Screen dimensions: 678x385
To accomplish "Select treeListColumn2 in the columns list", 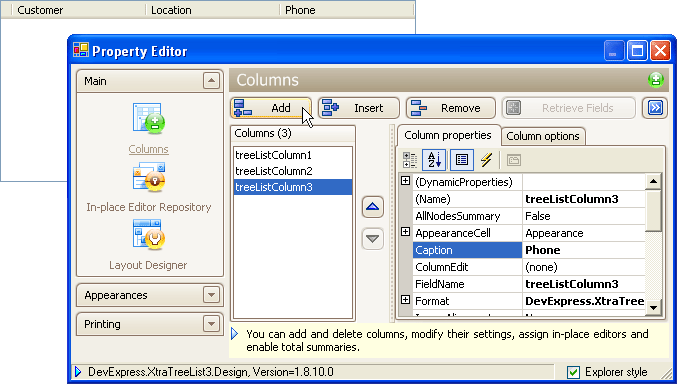I will [x=293, y=171].
